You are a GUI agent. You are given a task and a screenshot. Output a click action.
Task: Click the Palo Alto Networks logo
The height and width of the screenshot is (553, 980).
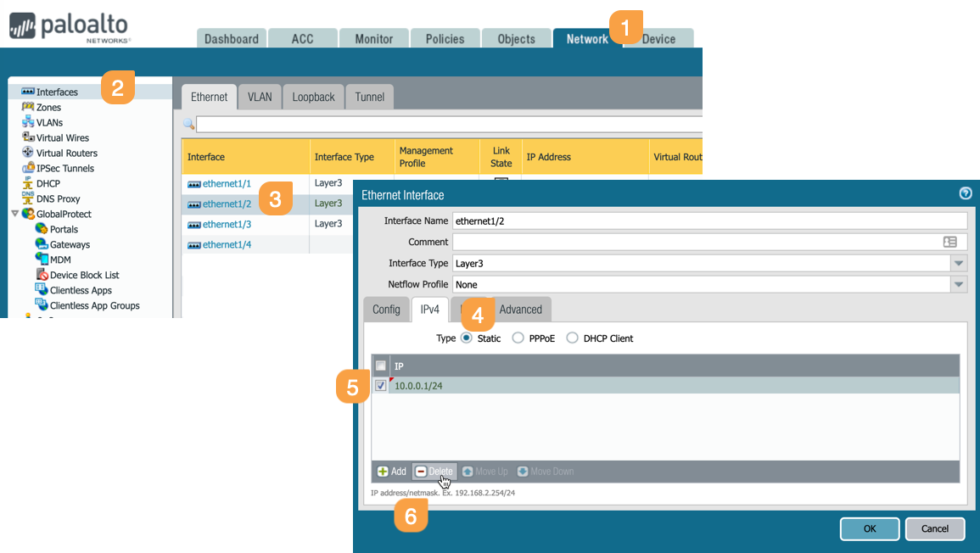[70, 27]
